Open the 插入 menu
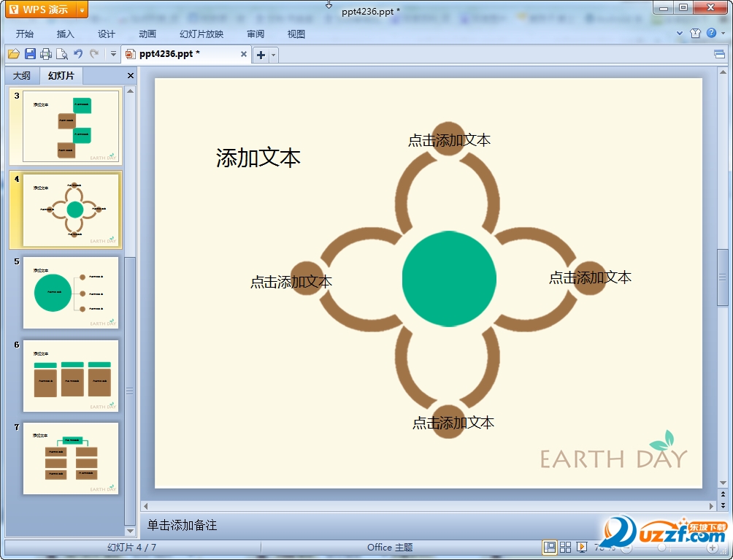 [66, 34]
